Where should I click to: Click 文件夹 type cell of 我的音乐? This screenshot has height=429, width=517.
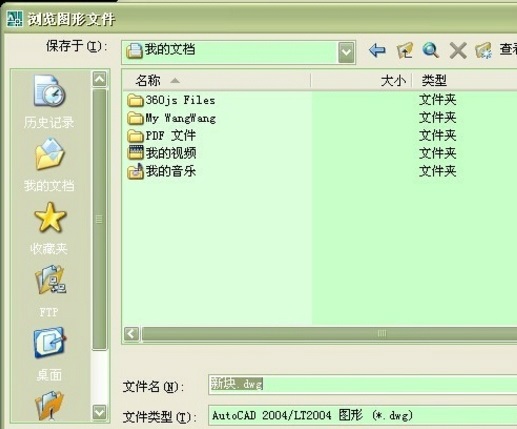pos(437,171)
